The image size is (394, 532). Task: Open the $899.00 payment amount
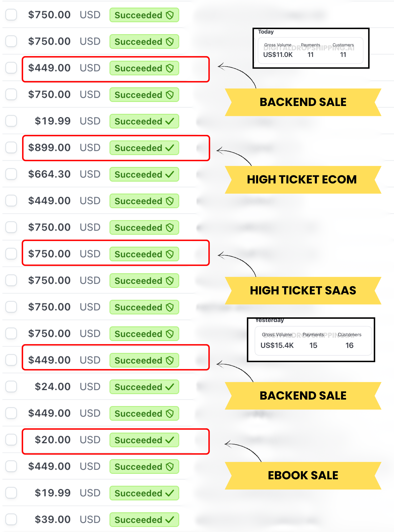pos(49,147)
